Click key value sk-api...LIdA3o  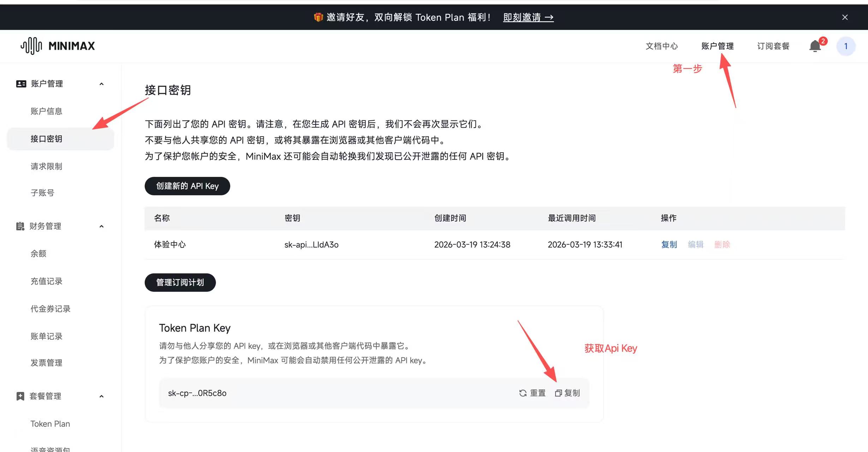point(311,244)
